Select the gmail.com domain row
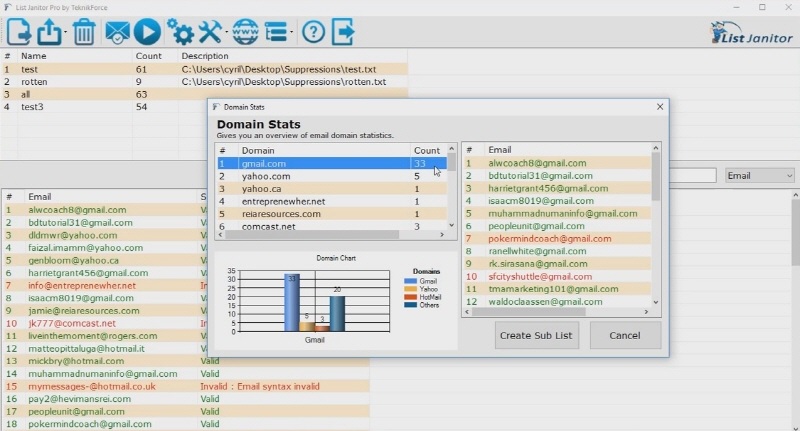800x431 pixels. click(332, 164)
